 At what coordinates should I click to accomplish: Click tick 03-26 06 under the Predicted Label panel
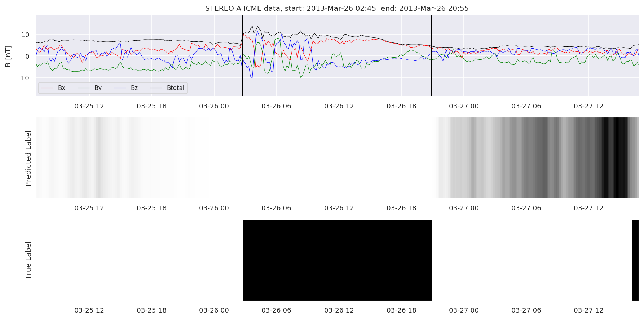276,208
